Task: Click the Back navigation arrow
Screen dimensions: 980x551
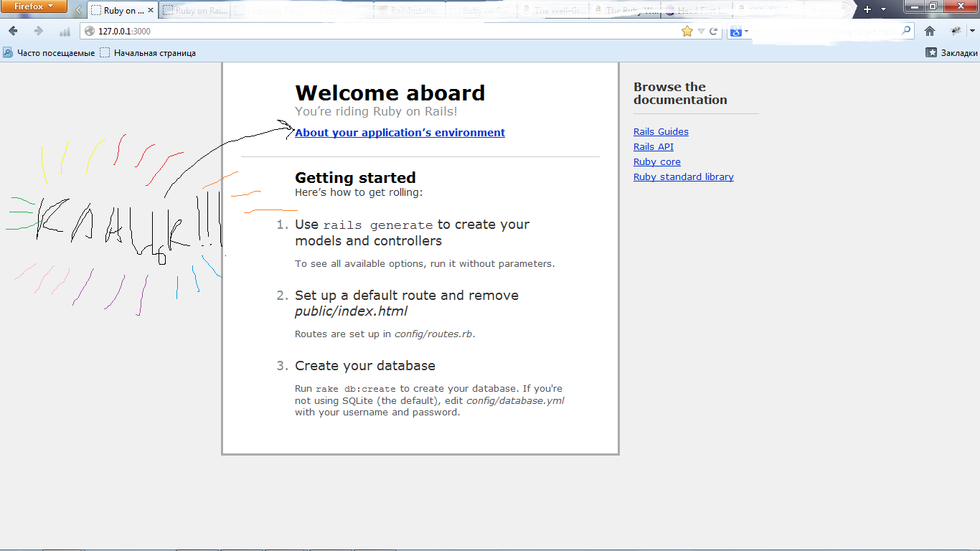Action: pos(13,31)
